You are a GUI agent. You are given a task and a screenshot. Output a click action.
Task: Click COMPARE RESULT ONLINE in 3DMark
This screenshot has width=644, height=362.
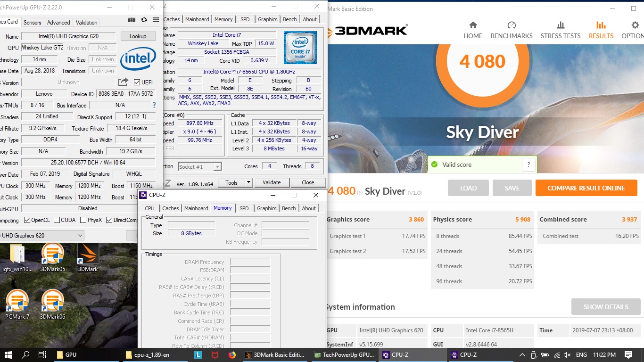coord(586,188)
